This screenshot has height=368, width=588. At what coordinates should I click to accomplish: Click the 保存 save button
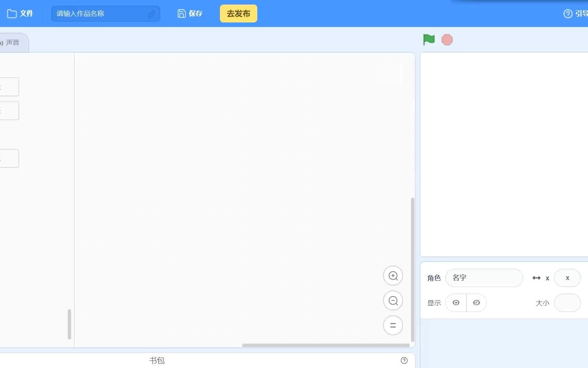190,14
